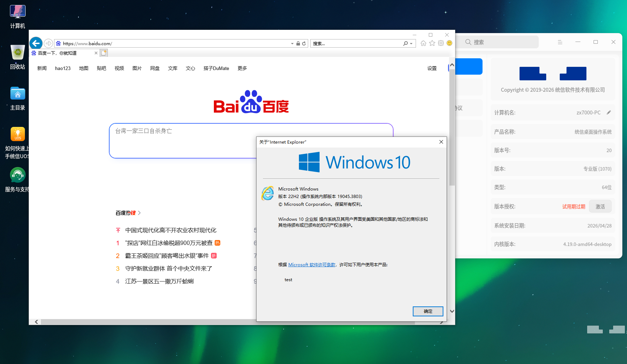
Task: Launch 服务与支持 from the desktop
Action: (17, 175)
